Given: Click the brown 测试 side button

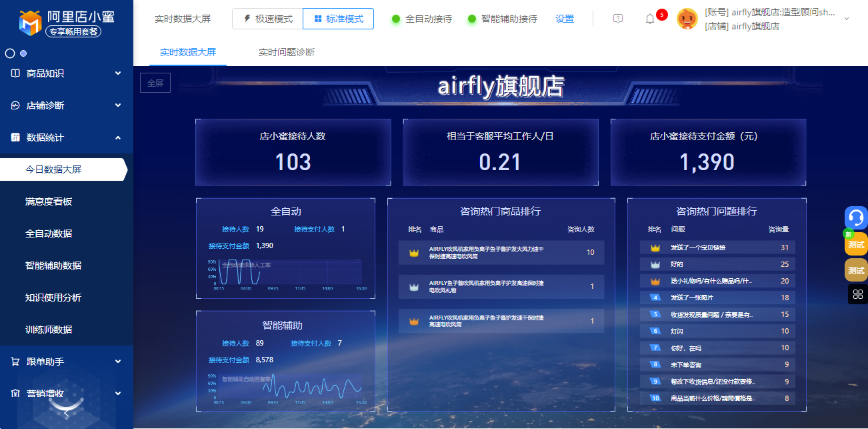Looking at the screenshot, I should [x=856, y=270].
